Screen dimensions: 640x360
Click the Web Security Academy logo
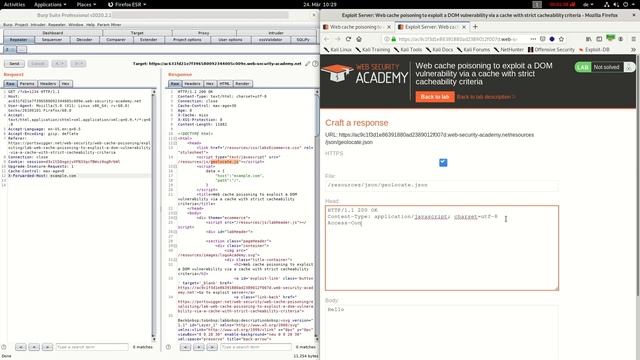(x=364, y=74)
